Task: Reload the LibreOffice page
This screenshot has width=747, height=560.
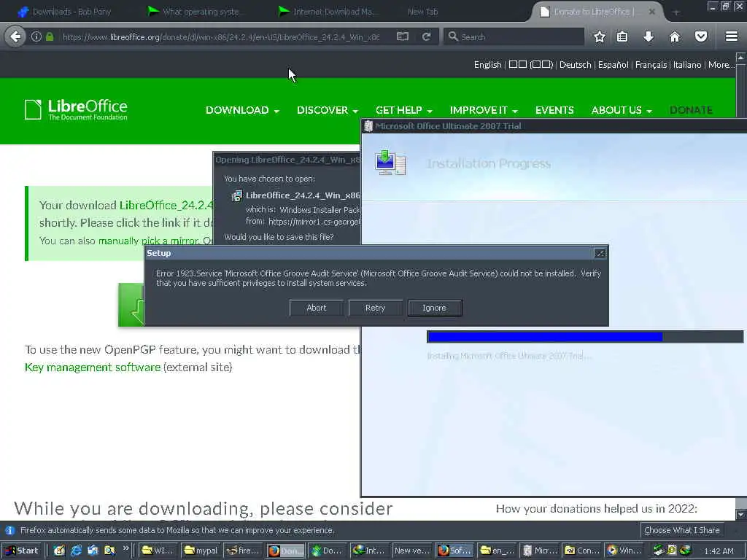Action: coord(426,36)
